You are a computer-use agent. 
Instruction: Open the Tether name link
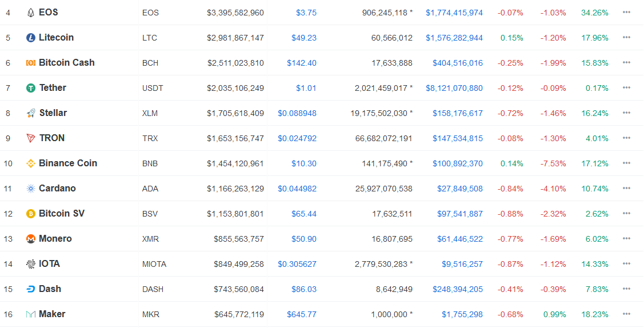[x=53, y=87]
